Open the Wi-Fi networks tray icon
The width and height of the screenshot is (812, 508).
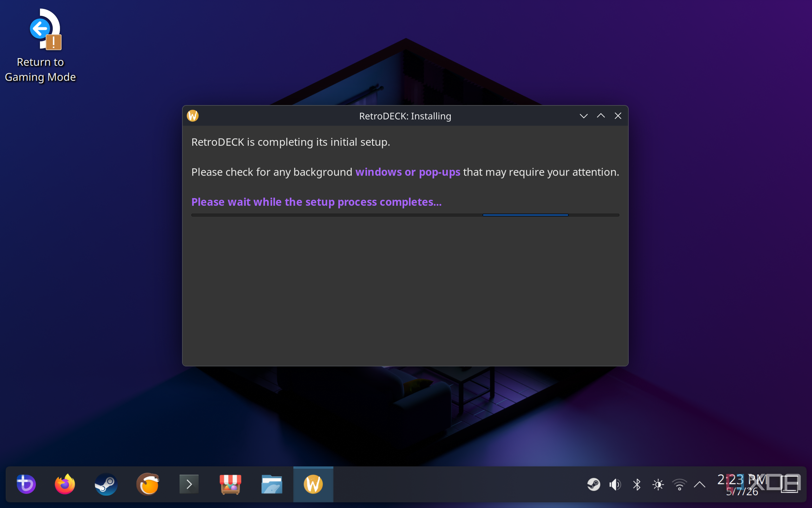(679, 485)
